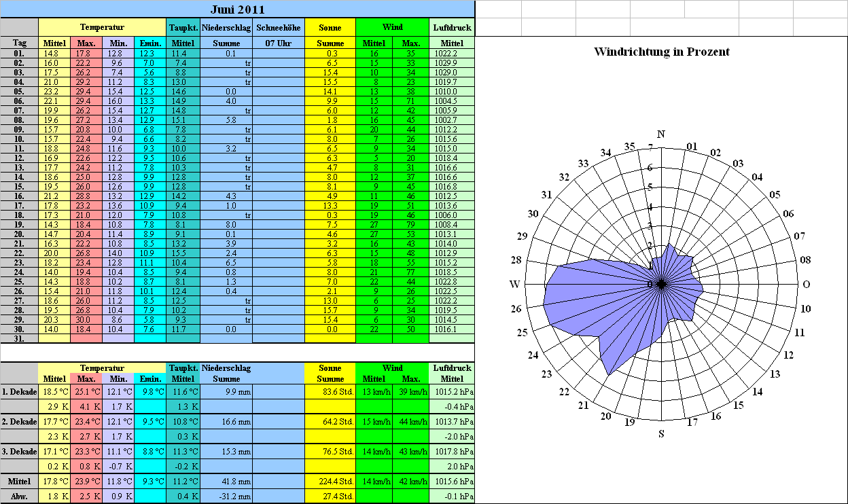
Task: Click the 1. Dekade row label
Action: (x=19, y=392)
